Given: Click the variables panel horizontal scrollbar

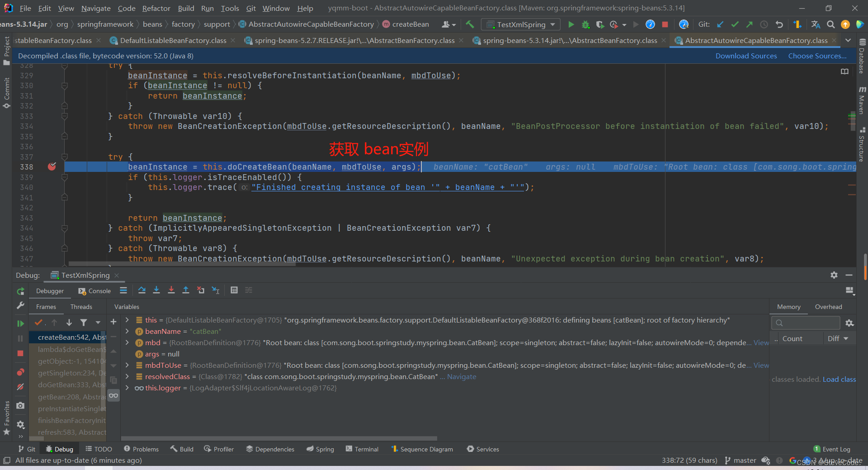Looking at the screenshot, I should [279, 438].
